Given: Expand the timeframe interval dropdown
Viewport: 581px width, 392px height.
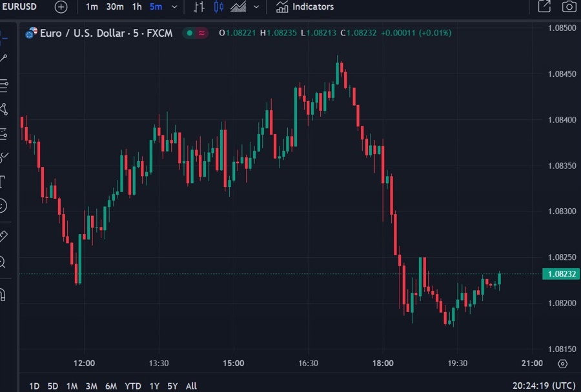Looking at the screenshot, I should point(174,6).
